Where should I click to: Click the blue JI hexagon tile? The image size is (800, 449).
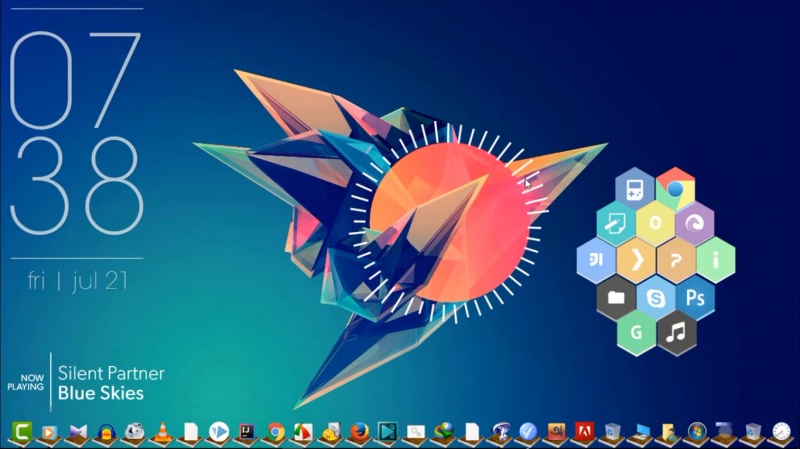596,260
